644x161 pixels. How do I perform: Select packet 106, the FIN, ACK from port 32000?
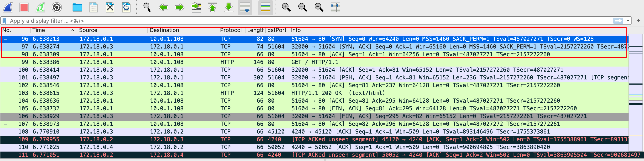(314, 116)
